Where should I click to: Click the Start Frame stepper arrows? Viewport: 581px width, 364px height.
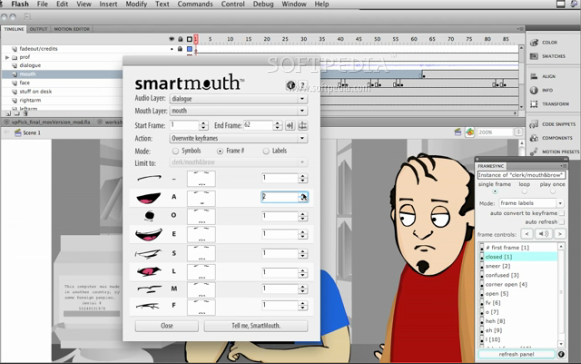[203, 126]
